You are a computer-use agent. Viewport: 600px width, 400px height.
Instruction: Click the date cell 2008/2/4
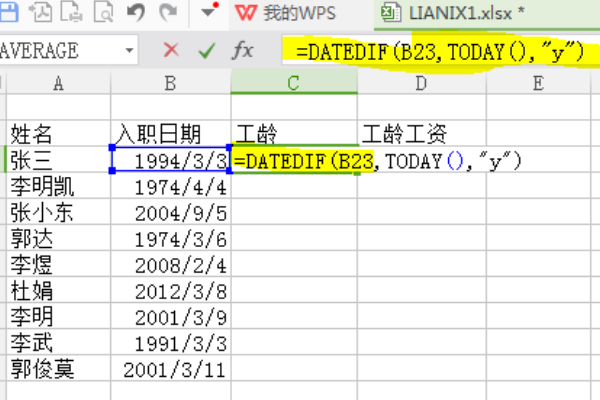click(x=171, y=264)
